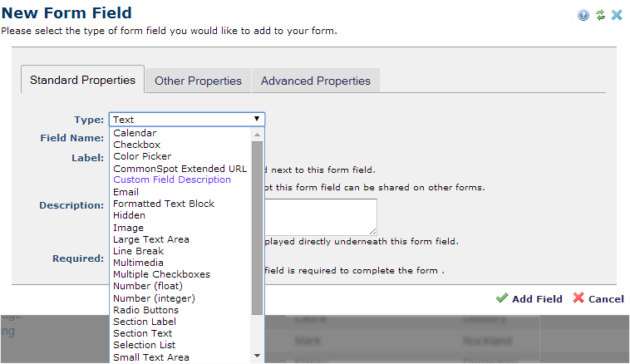
Task: Select Radio Buttons from the list
Action: tap(145, 310)
